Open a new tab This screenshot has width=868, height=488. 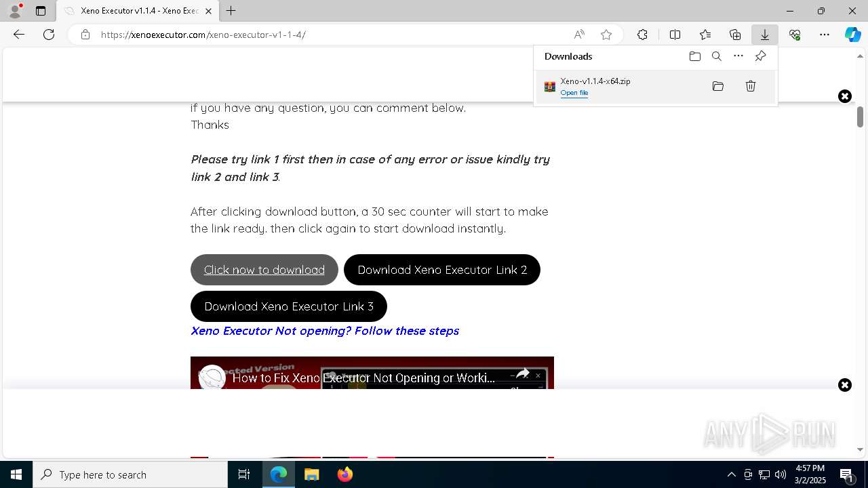click(231, 11)
